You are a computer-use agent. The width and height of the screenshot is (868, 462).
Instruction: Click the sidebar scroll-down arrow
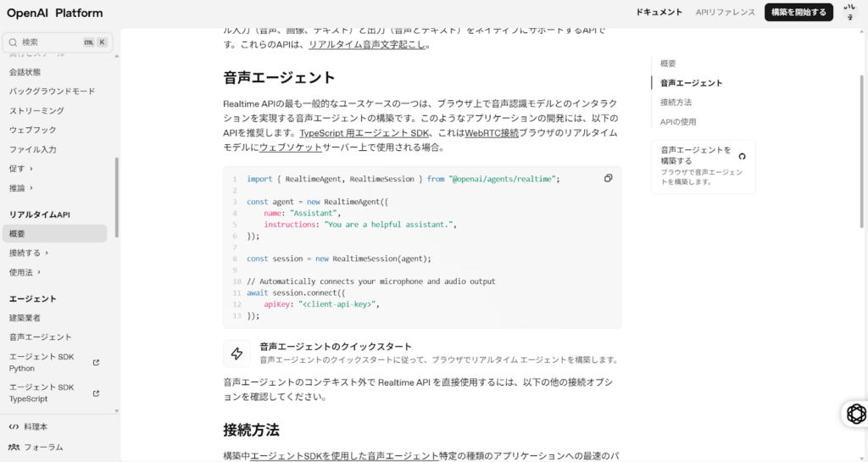click(x=116, y=411)
